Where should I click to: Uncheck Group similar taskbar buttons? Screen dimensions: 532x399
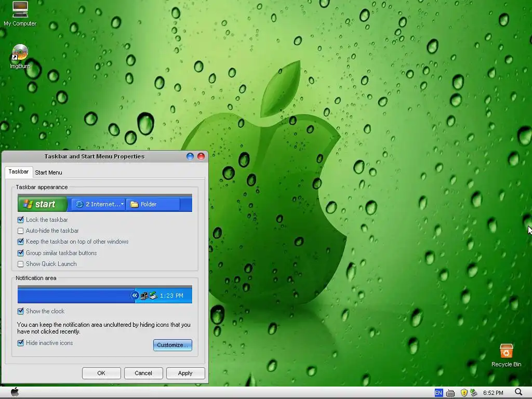coord(21,253)
